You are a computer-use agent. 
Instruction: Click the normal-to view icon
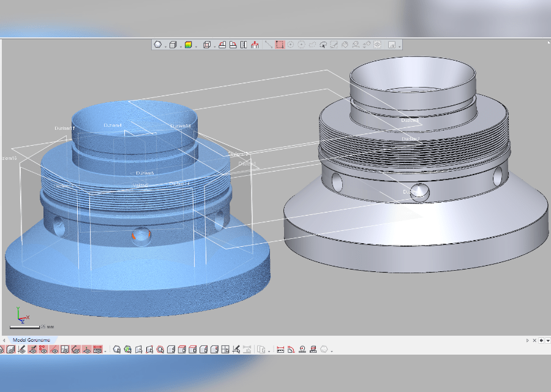(255, 45)
